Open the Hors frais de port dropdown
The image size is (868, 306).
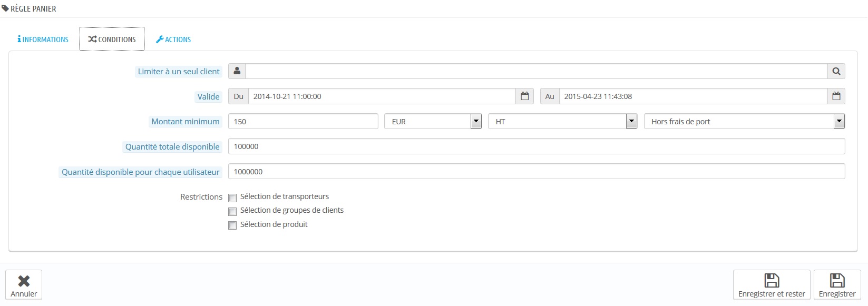pyautogui.click(x=745, y=122)
